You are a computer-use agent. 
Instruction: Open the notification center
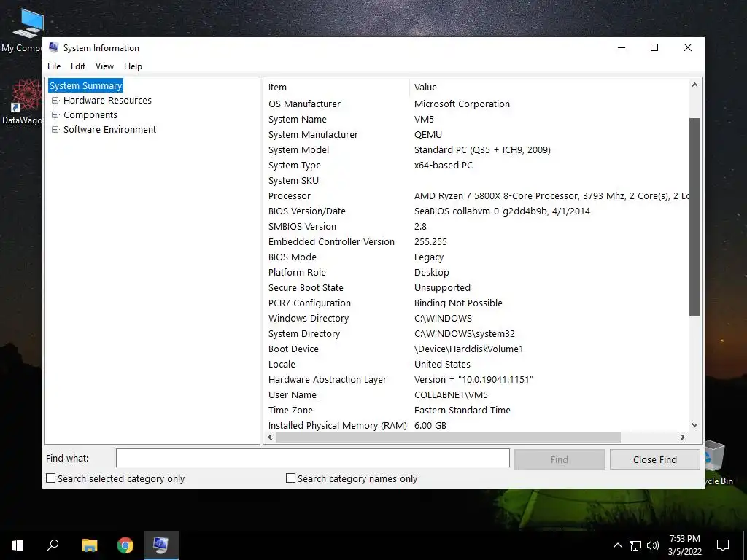[723, 545]
